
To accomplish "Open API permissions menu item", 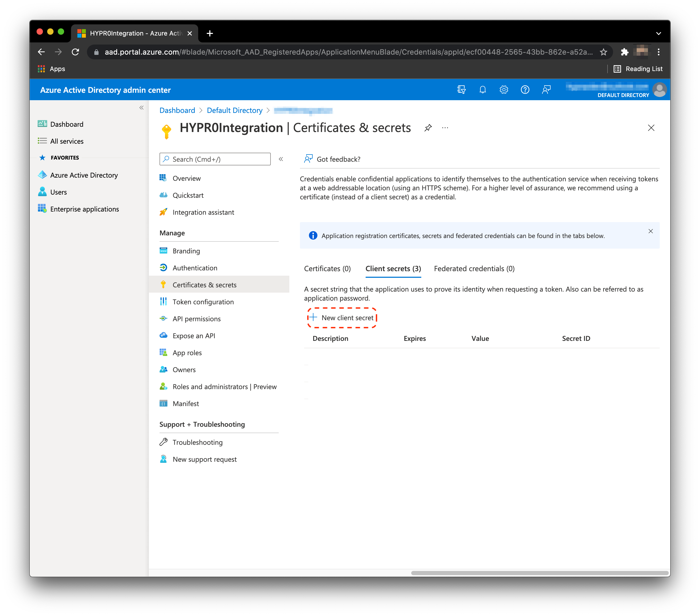I will tap(197, 319).
